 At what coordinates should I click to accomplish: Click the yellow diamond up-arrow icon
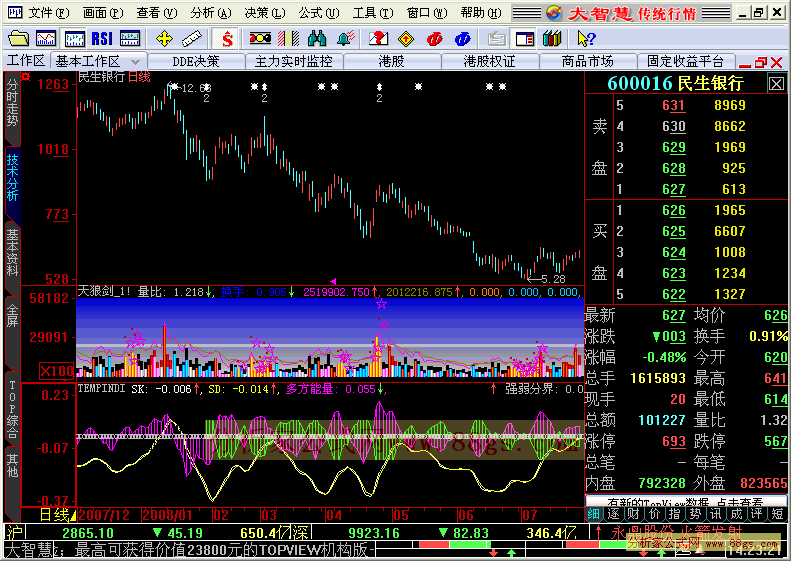(x=406, y=38)
